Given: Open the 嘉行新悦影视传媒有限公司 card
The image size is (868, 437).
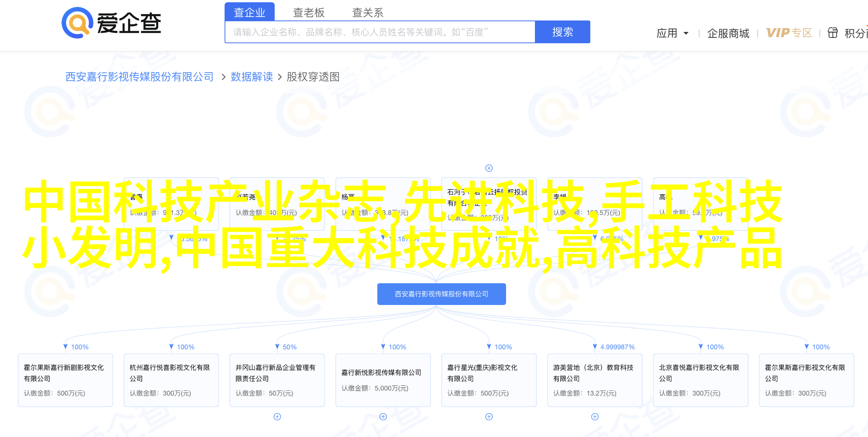Looking at the screenshot, I should [x=383, y=380].
